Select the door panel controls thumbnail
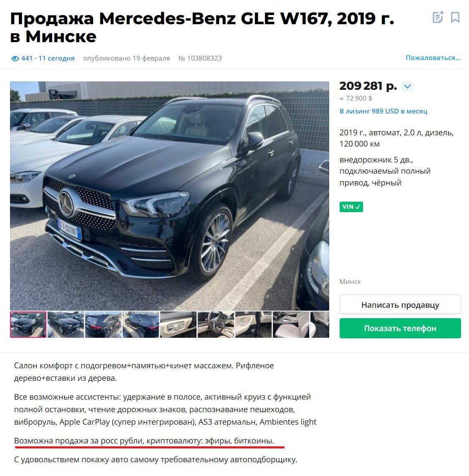This screenshot has width=469, height=476. point(178,324)
